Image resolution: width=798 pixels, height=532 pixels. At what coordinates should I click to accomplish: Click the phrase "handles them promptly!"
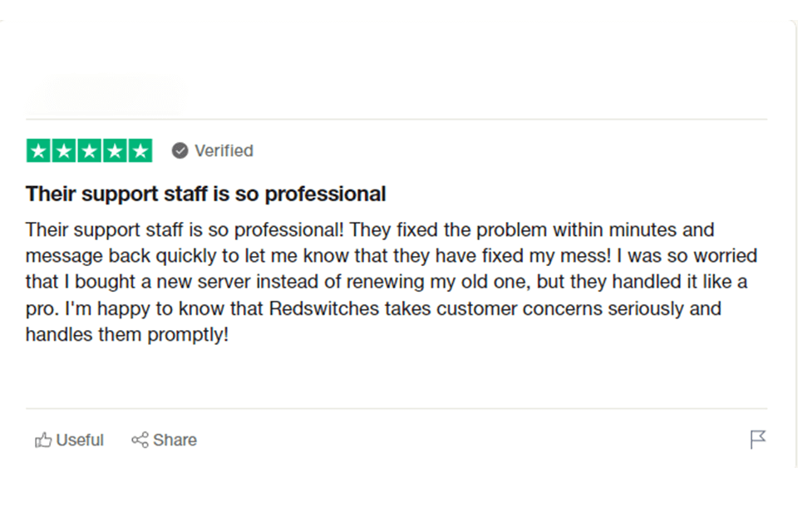126,336
